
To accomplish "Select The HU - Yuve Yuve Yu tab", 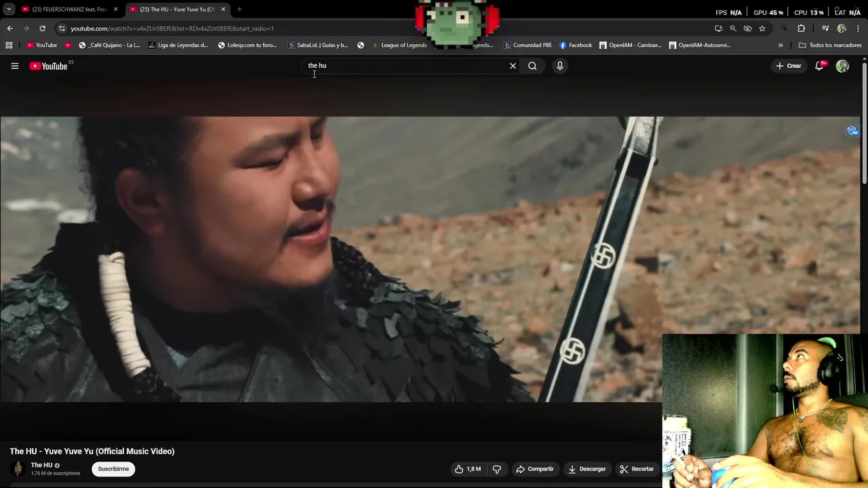I will point(178,9).
